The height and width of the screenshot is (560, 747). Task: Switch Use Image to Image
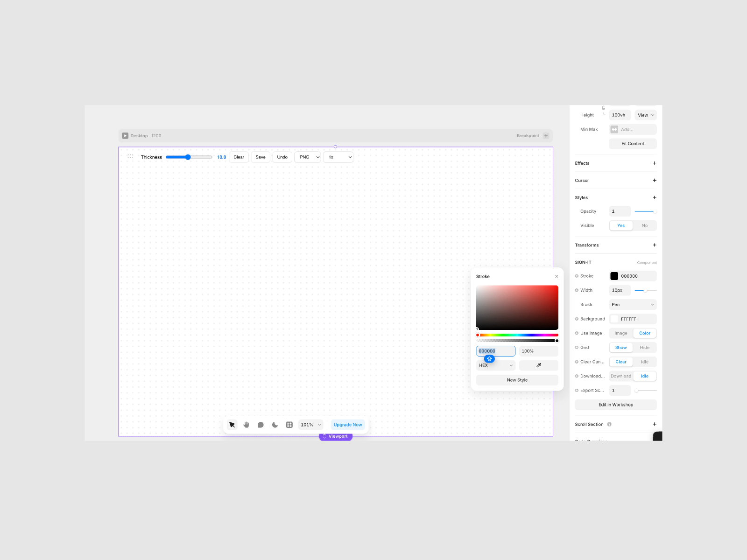(x=621, y=333)
